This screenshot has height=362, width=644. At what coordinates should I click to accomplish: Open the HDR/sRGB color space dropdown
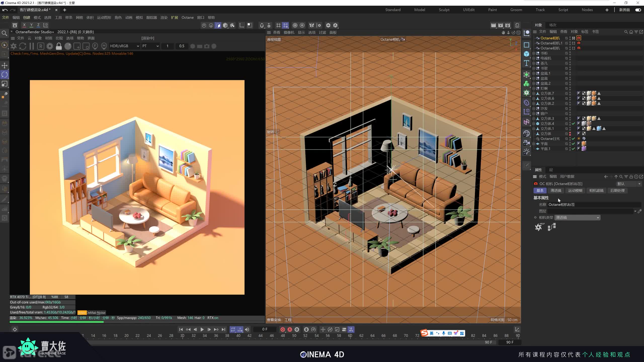(125, 46)
